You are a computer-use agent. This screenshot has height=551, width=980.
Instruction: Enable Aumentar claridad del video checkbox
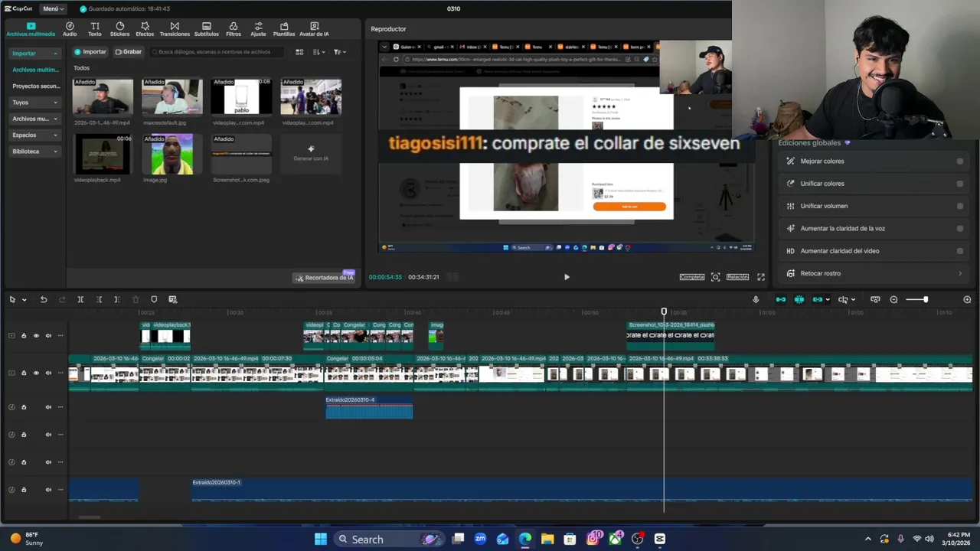click(960, 251)
